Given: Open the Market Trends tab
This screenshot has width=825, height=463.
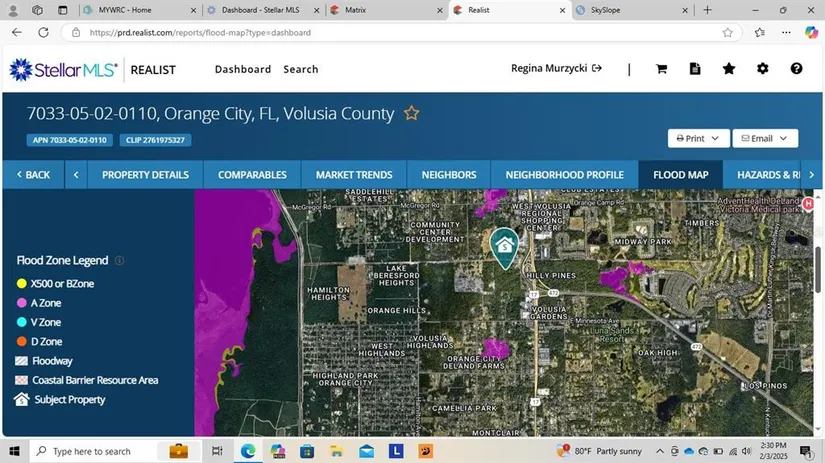Looking at the screenshot, I should [354, 175].
